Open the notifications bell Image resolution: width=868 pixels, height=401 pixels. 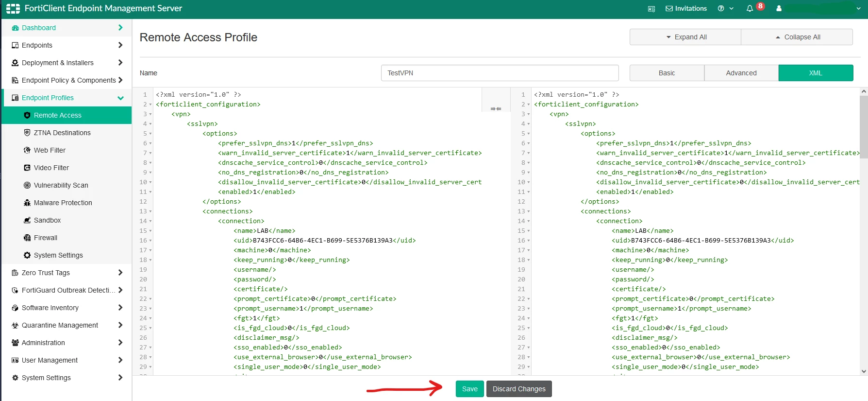750,9
